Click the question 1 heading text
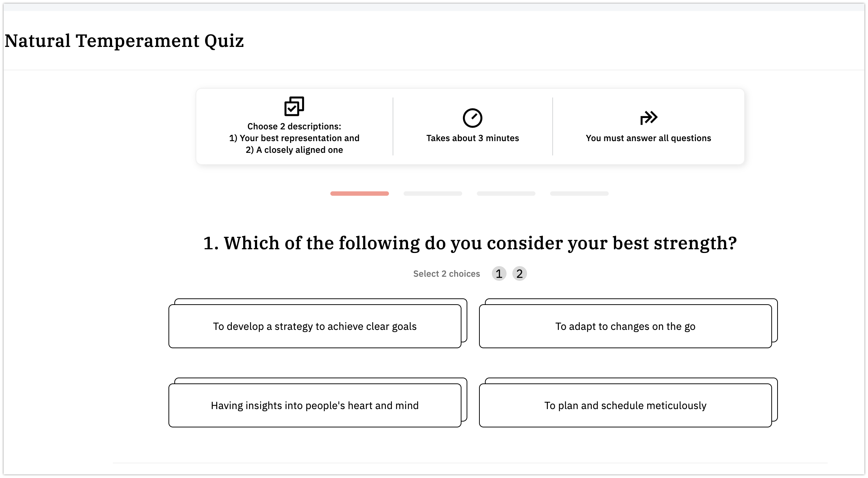 click(470, 243)
